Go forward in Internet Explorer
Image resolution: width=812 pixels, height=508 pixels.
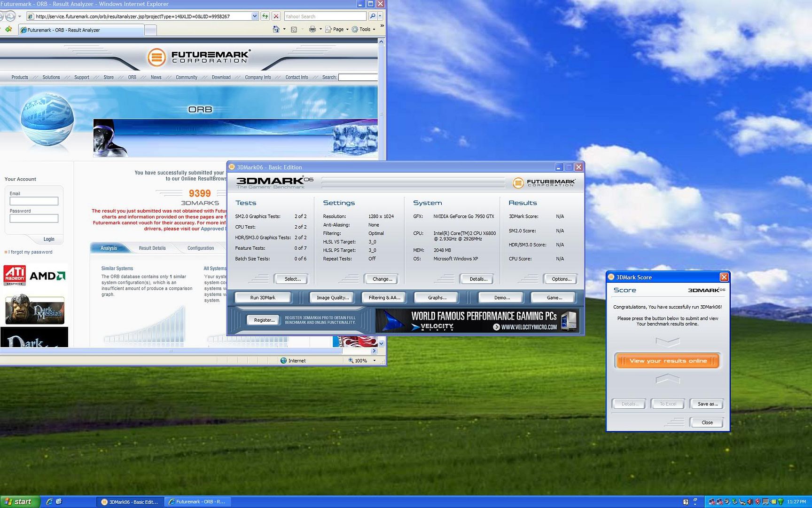(x=10, y=16)
